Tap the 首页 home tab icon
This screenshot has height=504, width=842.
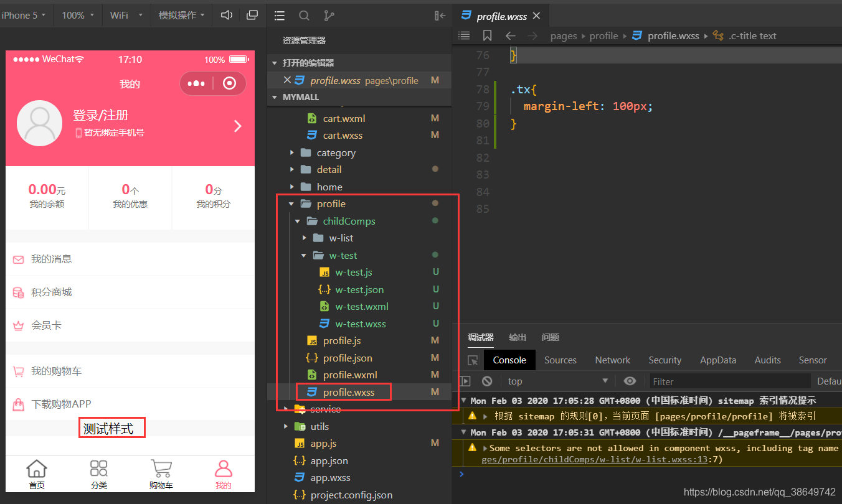click(37, 469)
